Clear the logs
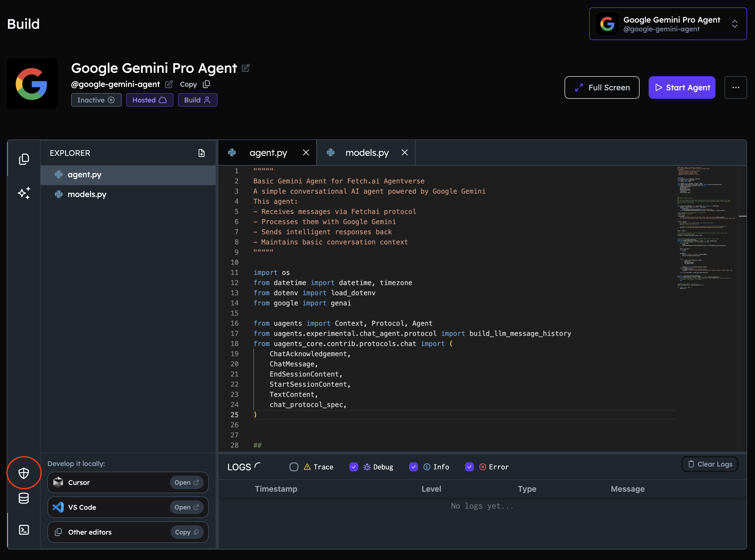Image resolution: width=755 pixels, height=560 pixels. click(x=710, y=464)
